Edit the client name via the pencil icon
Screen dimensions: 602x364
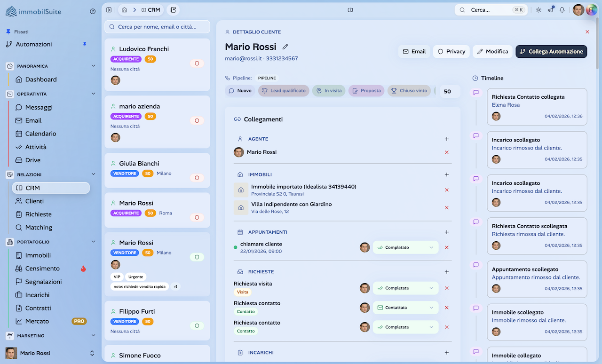coord(285,47)
